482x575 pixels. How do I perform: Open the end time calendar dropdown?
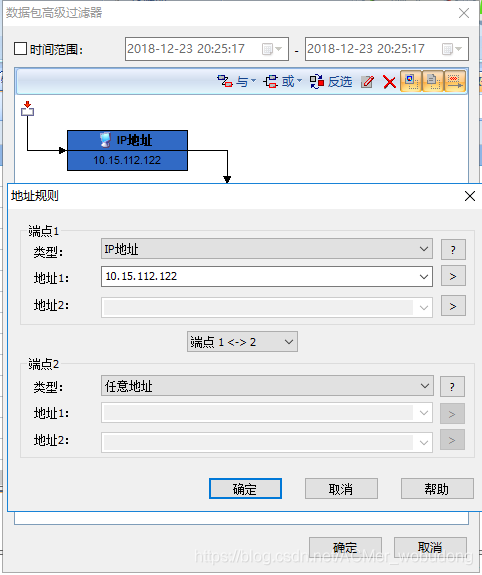[452, 48]
